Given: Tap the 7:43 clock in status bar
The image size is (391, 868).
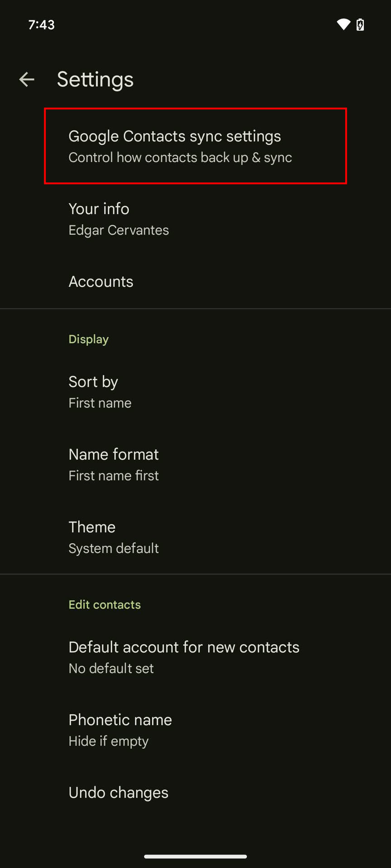Looking at the screenshot, I should click(42, 24).
